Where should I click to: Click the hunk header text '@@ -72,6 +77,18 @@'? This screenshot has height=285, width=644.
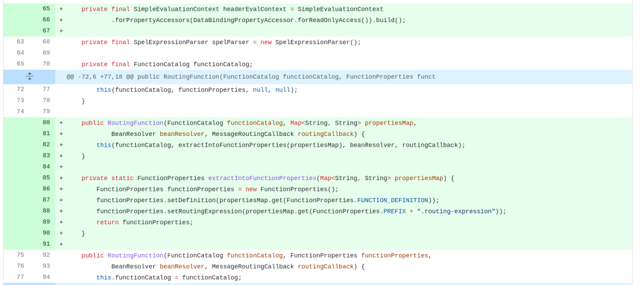[100, 77]
